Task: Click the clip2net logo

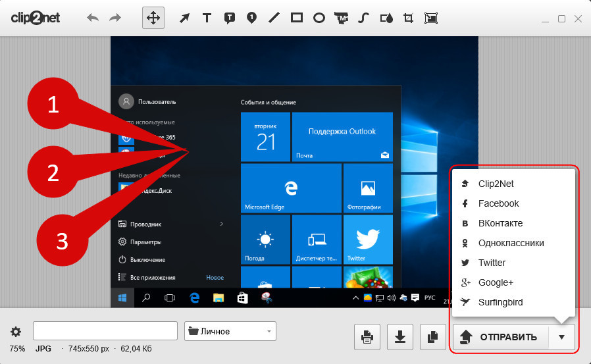Action: tap(35, 18)
